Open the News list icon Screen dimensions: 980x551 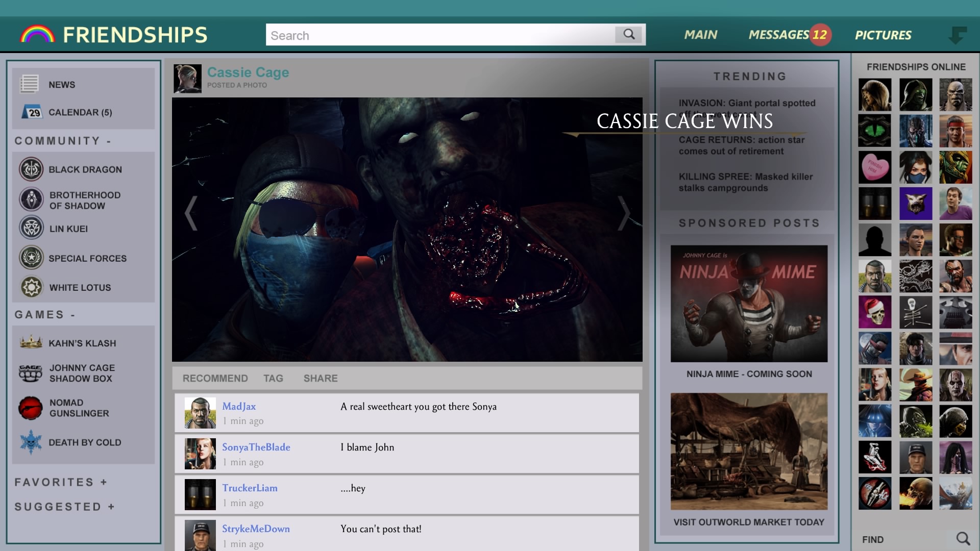pos(29,84)
